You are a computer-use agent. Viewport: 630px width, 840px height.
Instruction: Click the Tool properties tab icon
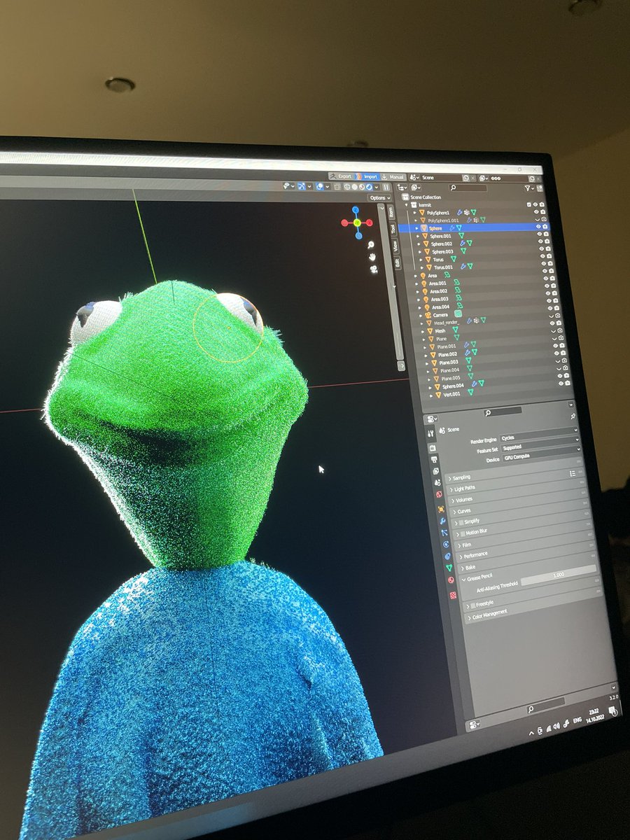click(x=430, y=433)
